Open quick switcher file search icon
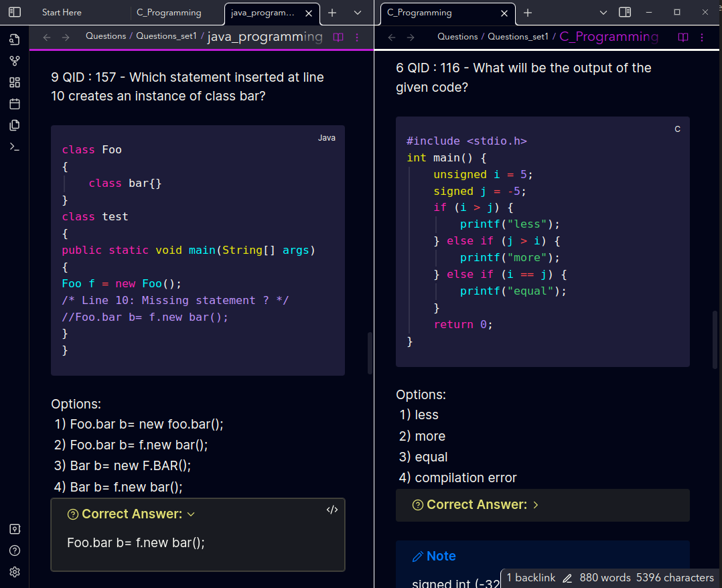The width and height of the screenshot is (722, 588). tap(15, 40)
